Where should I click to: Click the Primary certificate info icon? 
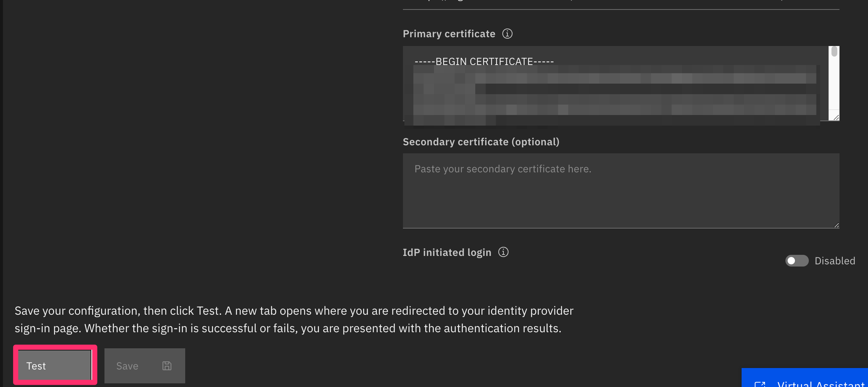[507, 34]
